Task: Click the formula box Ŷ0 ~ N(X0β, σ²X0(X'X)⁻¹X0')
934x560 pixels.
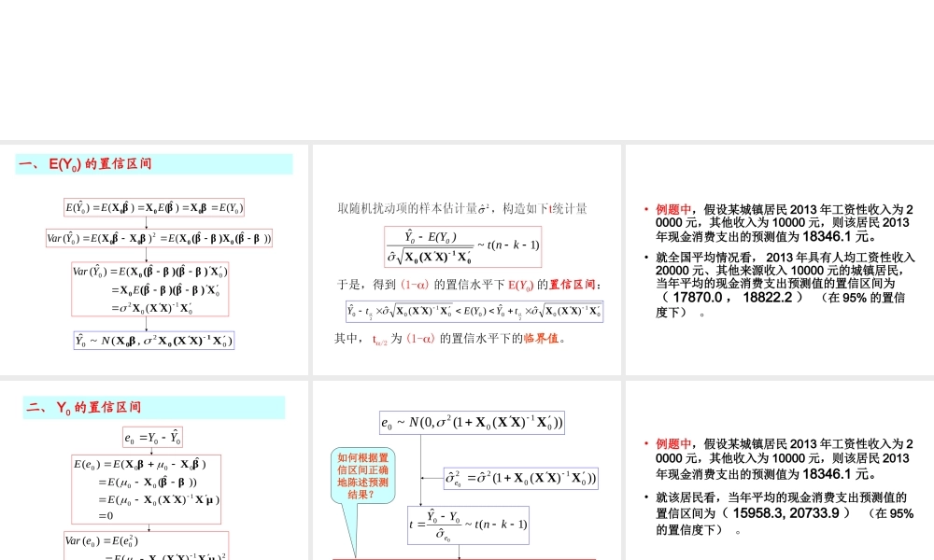Action: tap(153, 339)
